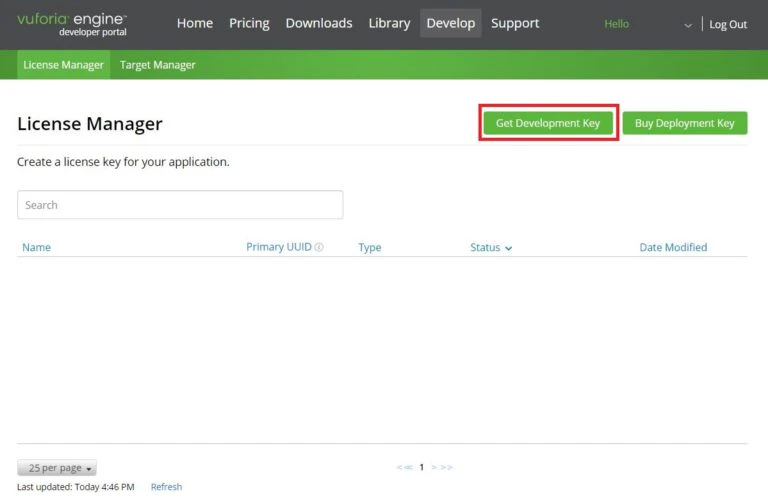Sort licenses by Name column
Viewport: 768px width, 503px height.
tap(36, 247)
